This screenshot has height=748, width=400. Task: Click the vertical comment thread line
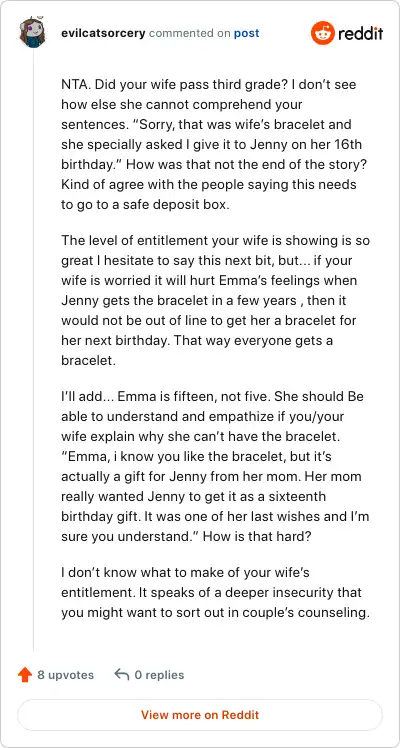(x=33, y=350)
